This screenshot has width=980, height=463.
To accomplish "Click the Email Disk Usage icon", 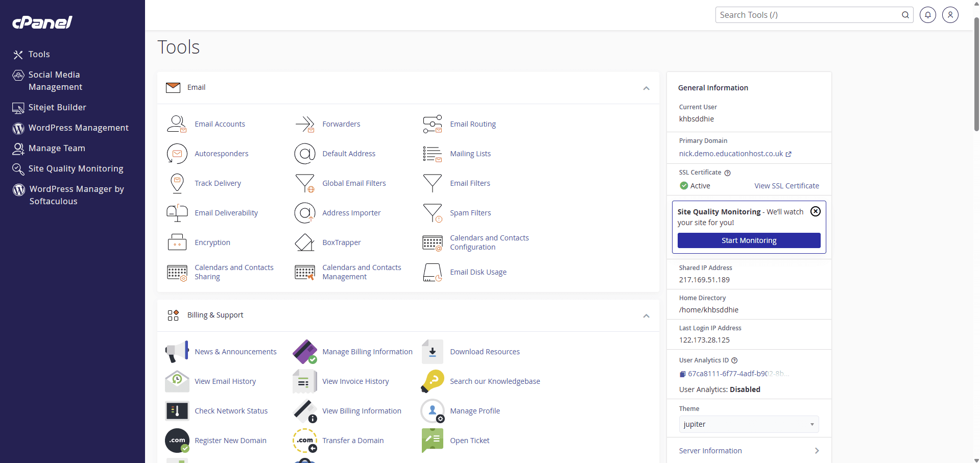I will 433,272.
